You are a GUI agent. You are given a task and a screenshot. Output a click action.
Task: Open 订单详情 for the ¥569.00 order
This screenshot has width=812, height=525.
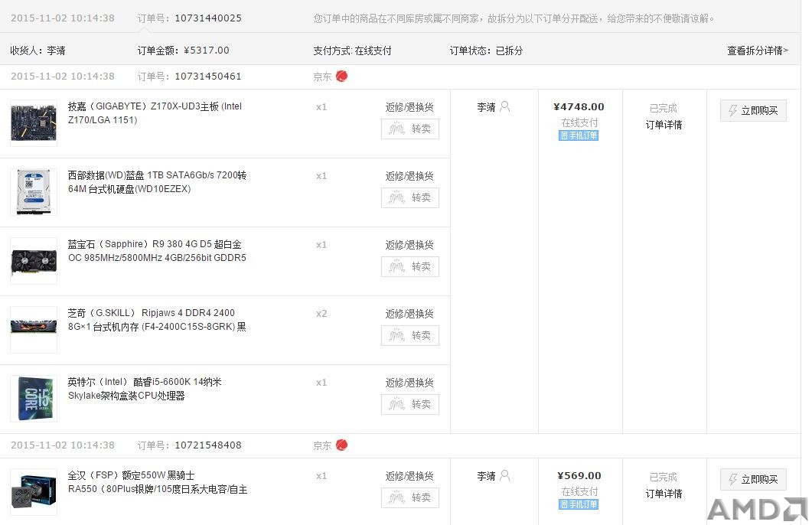click(664, 494)
